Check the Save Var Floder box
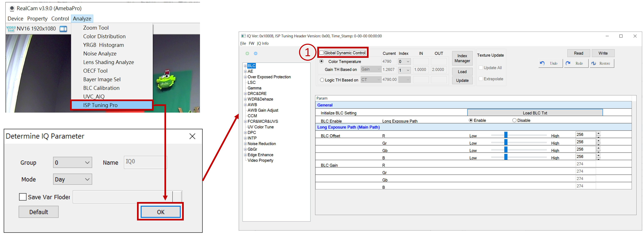The image size is (644, 234). (x=23, y=197)
